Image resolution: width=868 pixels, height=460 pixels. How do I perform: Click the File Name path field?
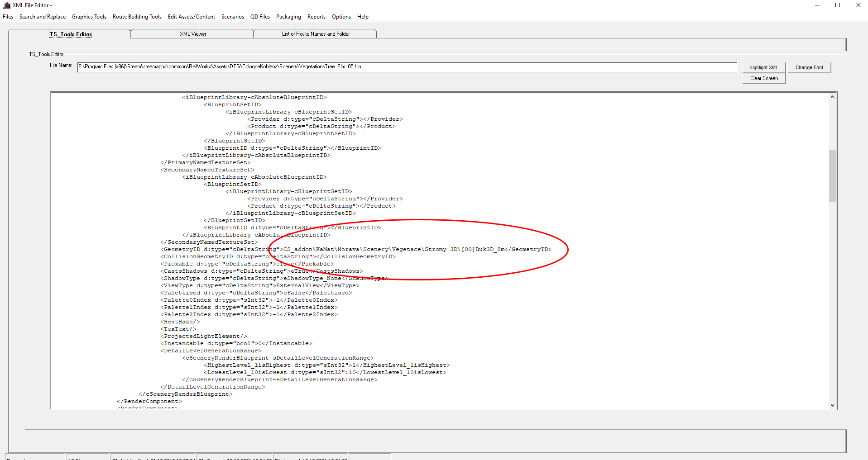pyautogui.click(x=407, y=67)
